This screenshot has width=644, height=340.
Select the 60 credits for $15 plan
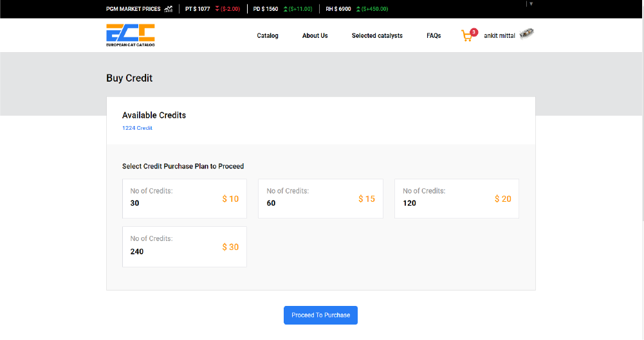(x=320, y=199)
